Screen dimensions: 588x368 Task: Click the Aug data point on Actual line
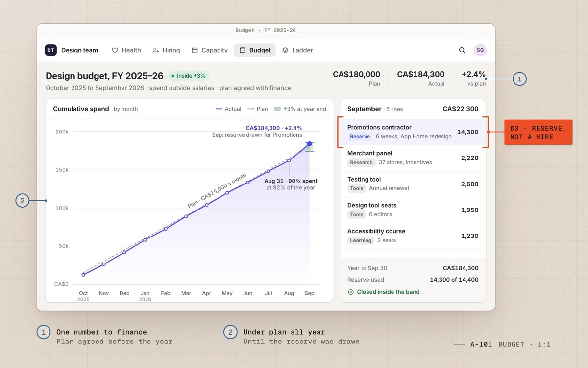click(289, 160)
